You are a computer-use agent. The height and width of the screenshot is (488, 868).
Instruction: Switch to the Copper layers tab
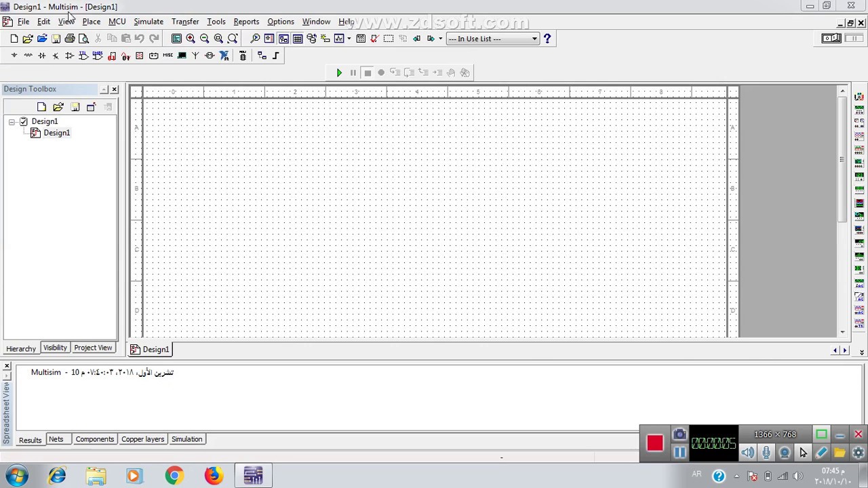[142, 439]
